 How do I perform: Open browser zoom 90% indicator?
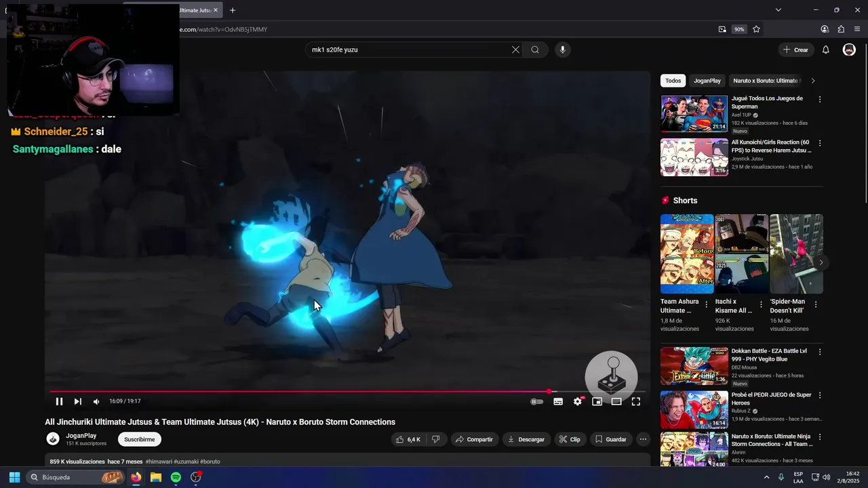(739, 29)
